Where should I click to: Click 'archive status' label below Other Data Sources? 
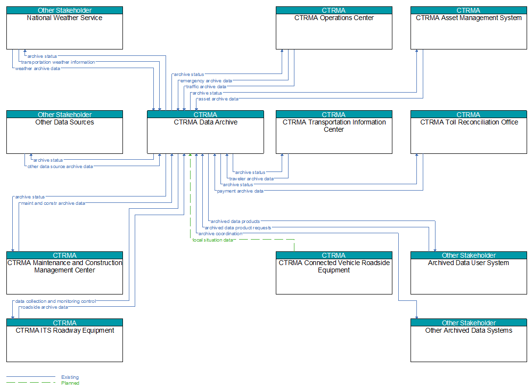48,160
